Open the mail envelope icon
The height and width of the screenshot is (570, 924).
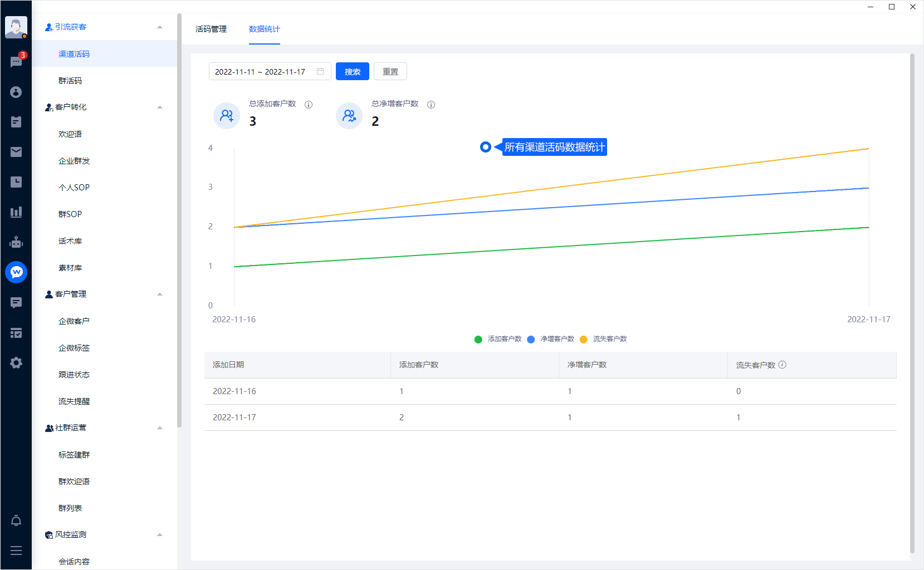tap(16, 152)
